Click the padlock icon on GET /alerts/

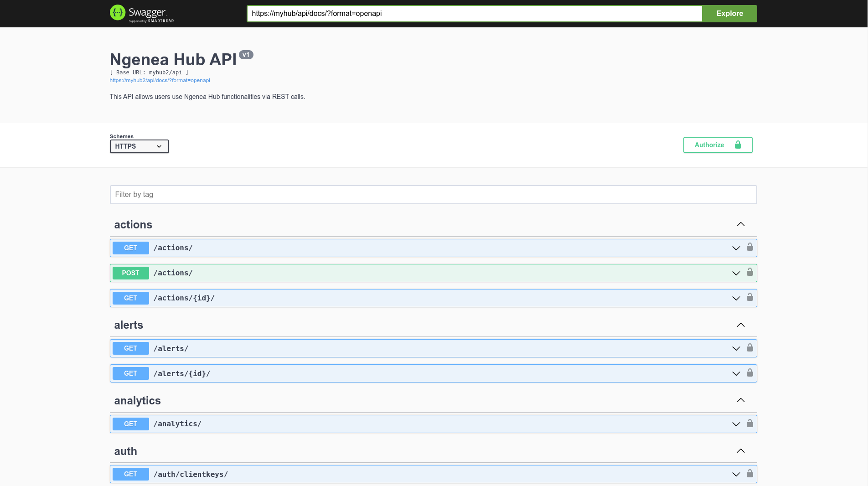[x=750, y=348]
